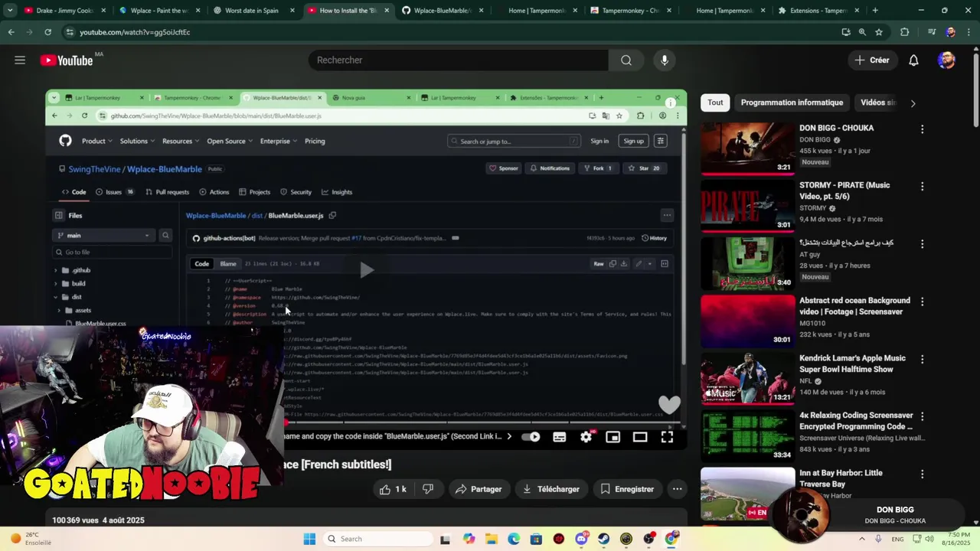This screenshot has height=551, width=980.
Task: Open the Chrome extensions puzzle icon
Action: (x=904, y=32)
